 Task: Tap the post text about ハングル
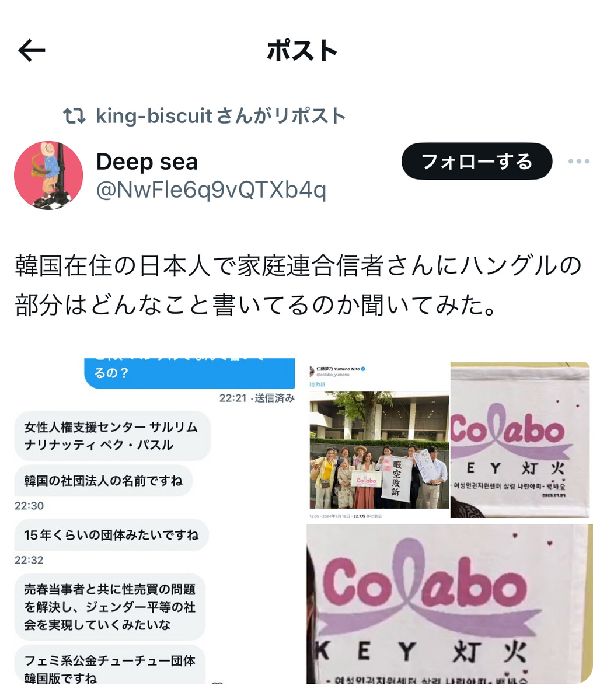pyautogui.click(x=298, y=286)
